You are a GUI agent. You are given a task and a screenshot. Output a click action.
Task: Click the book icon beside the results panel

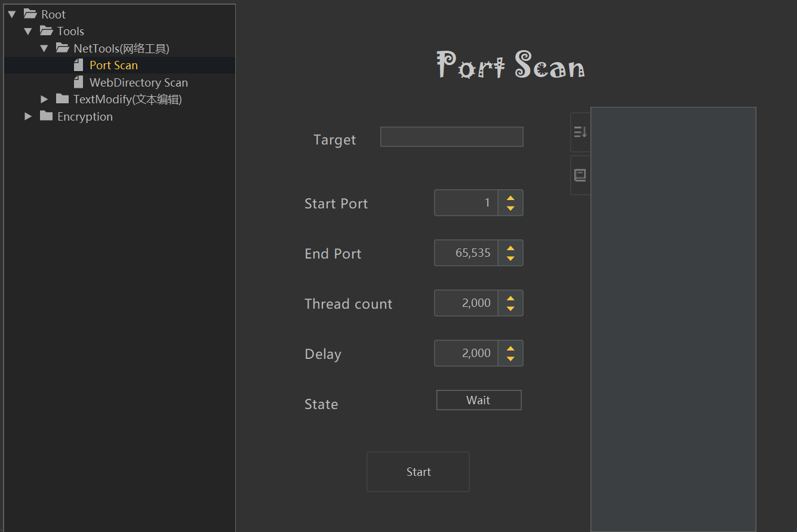[580, 175]
